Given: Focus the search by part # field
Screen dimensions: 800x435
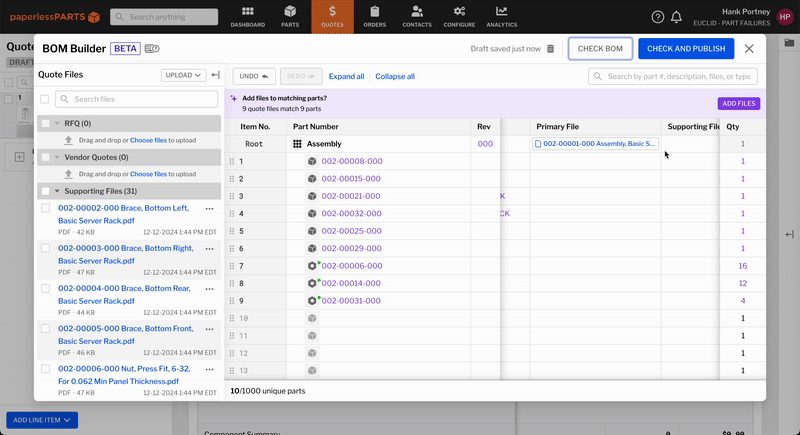Looking at the screenshot, I should (672, 76).
